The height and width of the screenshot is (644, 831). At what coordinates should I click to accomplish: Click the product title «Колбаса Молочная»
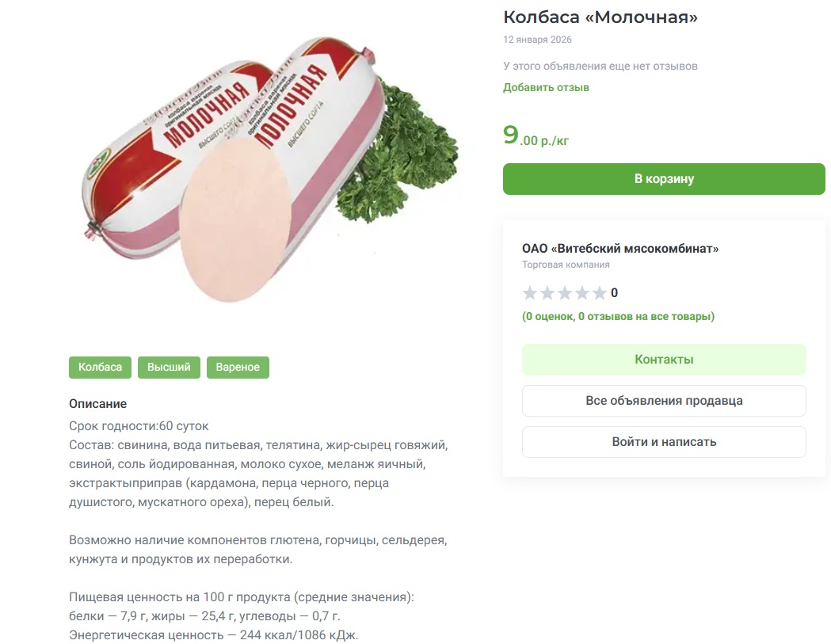click(600, 16)
